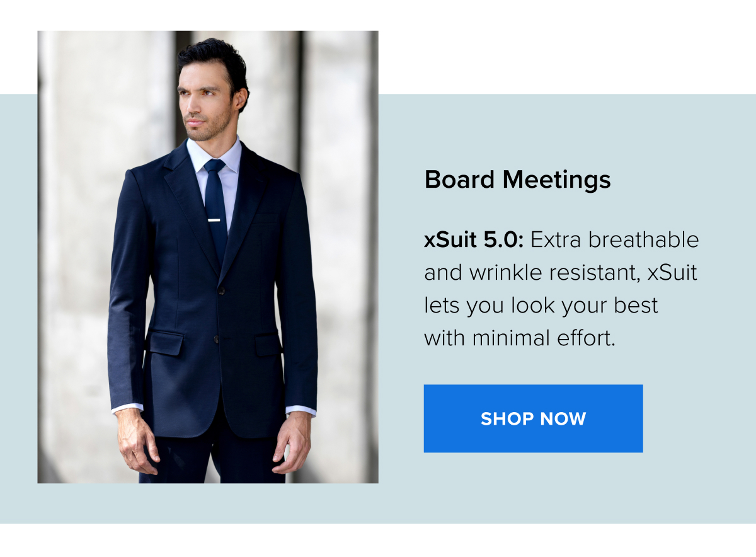
Task: Click the silver tie clip on the tie
Action: (x=215, y=220)
